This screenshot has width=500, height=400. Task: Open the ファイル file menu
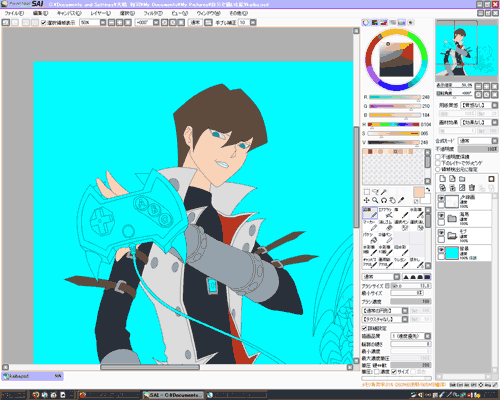(14, 13)
